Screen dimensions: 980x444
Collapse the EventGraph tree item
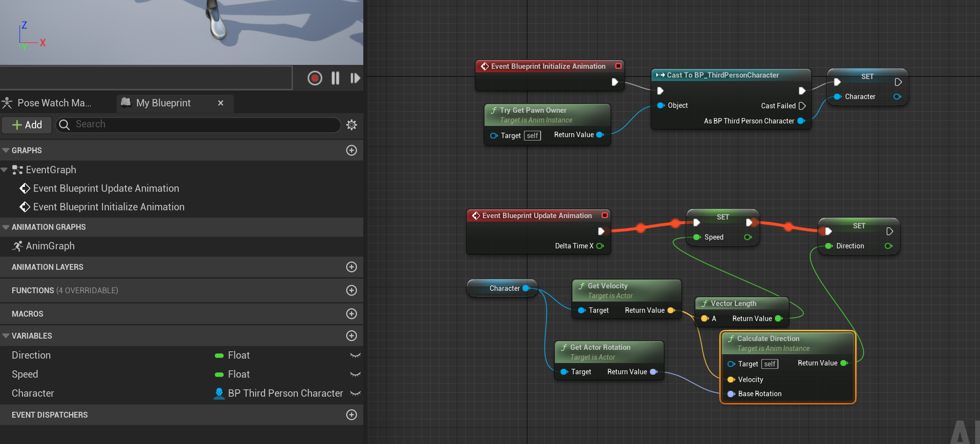point(4,170)
